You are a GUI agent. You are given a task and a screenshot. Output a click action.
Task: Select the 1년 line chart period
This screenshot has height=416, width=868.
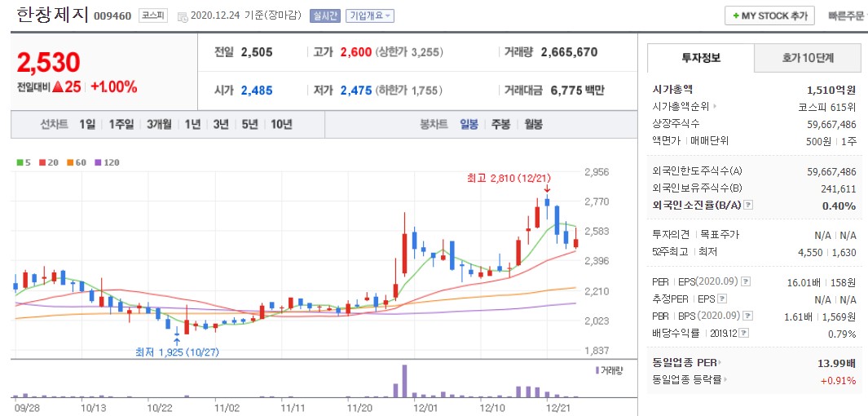192,125
